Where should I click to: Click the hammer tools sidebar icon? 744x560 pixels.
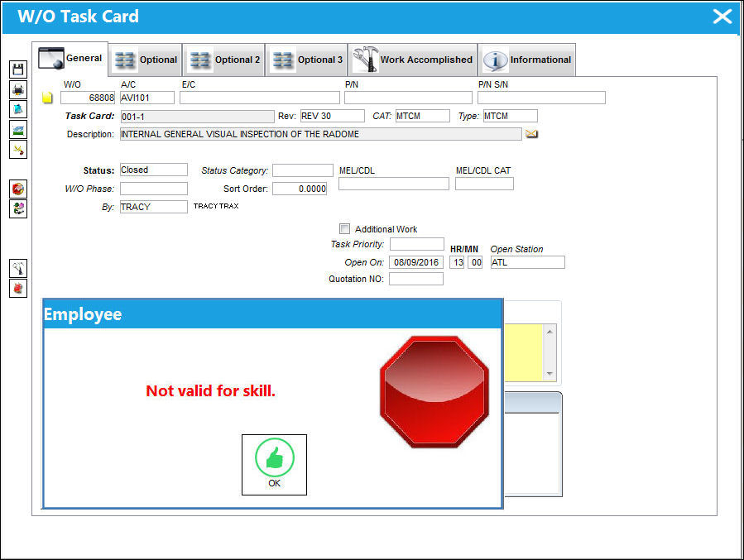pos(18,268)
